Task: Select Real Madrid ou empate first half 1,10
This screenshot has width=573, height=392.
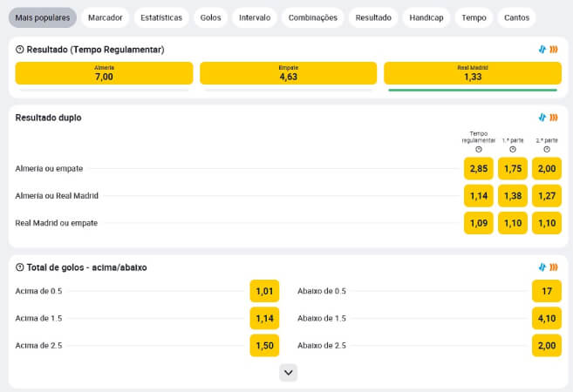Action: 513,223
